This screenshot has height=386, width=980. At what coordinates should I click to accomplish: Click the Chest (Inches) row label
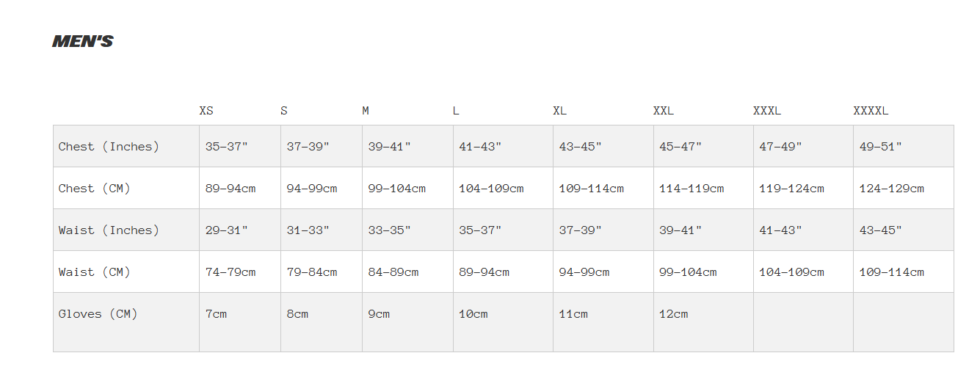(x=109, y=147)
